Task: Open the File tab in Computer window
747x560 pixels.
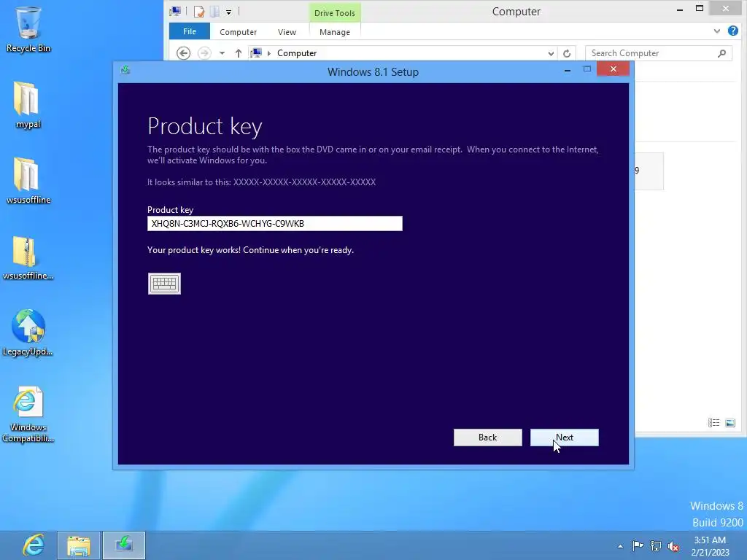Action: [190, 31]
